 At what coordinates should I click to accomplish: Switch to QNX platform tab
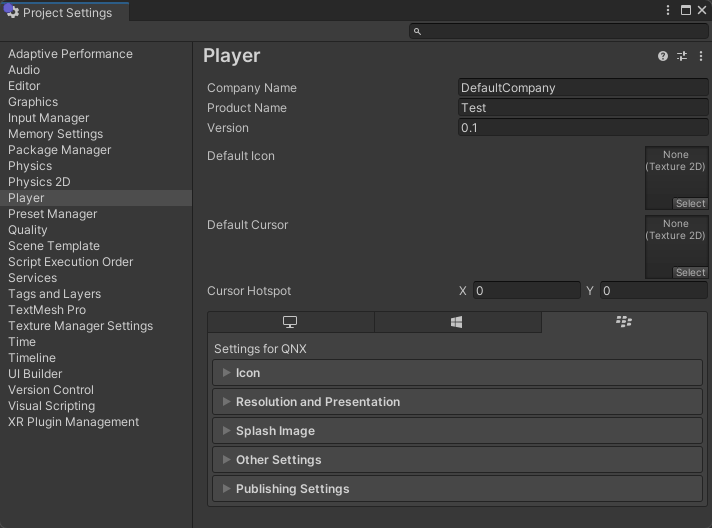(x=624, y=322)
